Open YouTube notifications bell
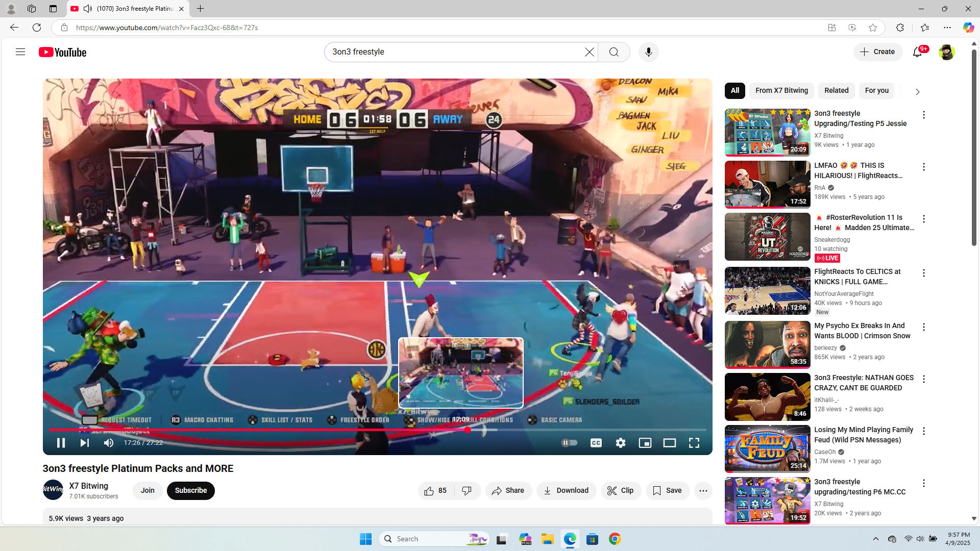Screen dimensions: 980x551 coord(918,52)
